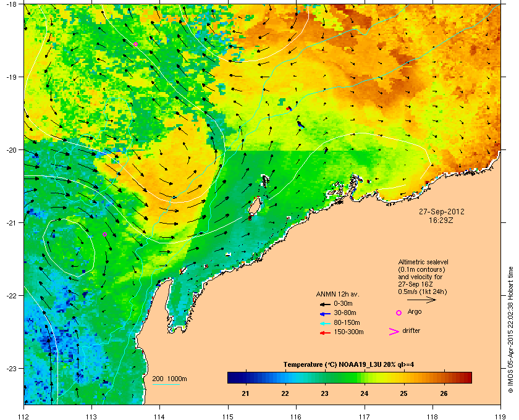The height and width of the screenshot is (420, 519).
Task: Click the cyan line under '200 1000m'
Action: pos(166,384)
